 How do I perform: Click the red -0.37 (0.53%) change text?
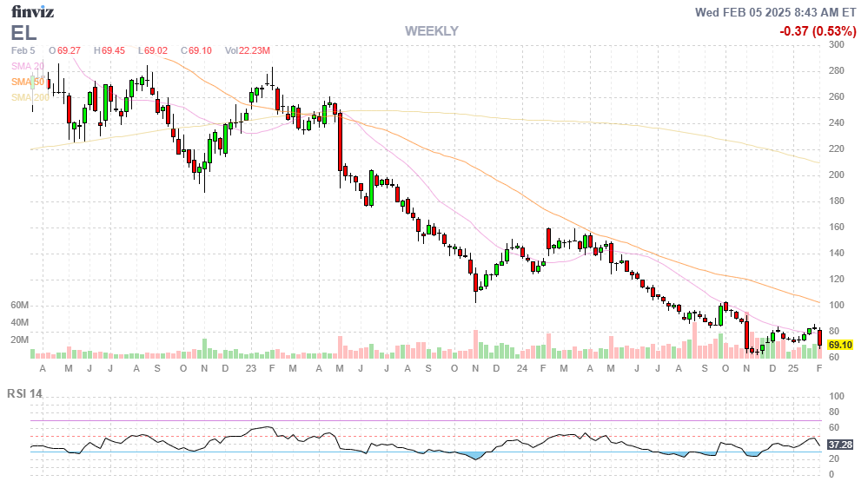818,31
